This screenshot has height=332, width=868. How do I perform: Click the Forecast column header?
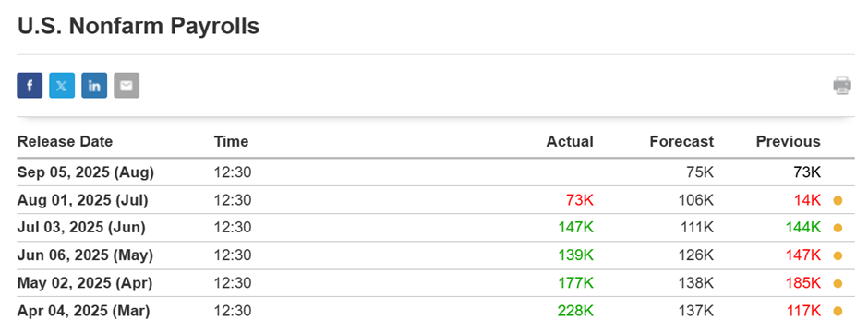pos(681,142)
